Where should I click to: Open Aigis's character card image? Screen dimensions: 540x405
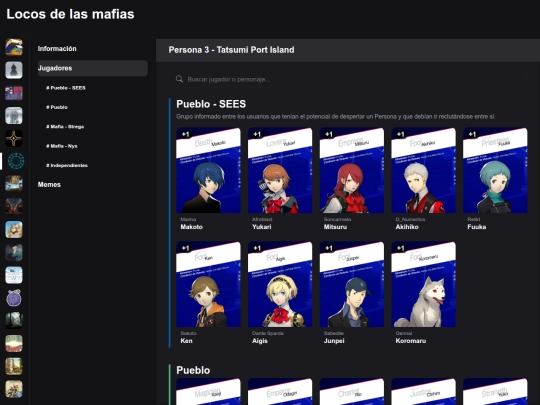click(x=280, y=284)
